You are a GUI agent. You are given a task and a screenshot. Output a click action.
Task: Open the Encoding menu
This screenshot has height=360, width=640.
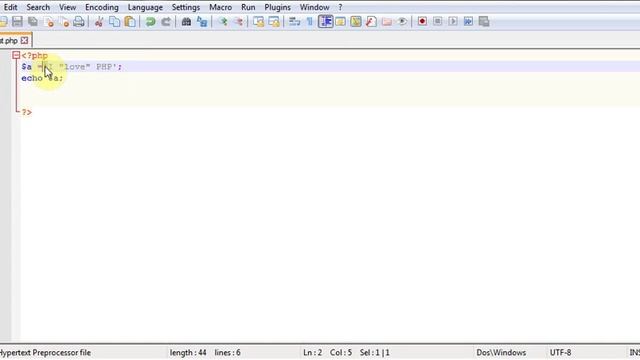[x=102, y=7]
